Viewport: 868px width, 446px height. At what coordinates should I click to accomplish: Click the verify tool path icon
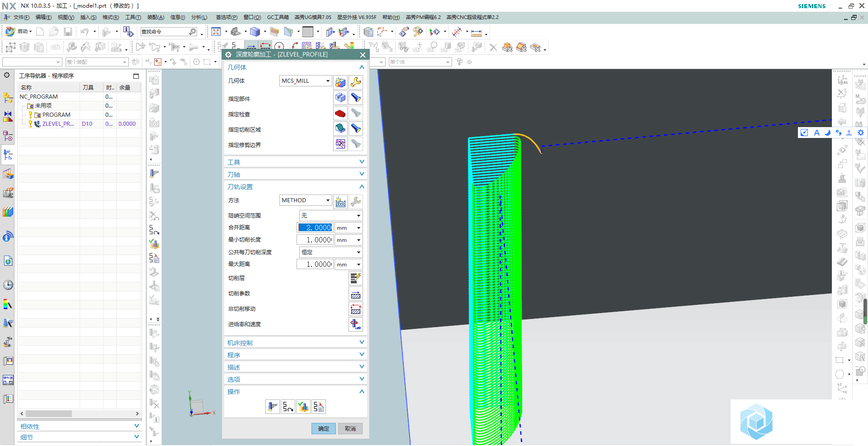click(303, 407)
